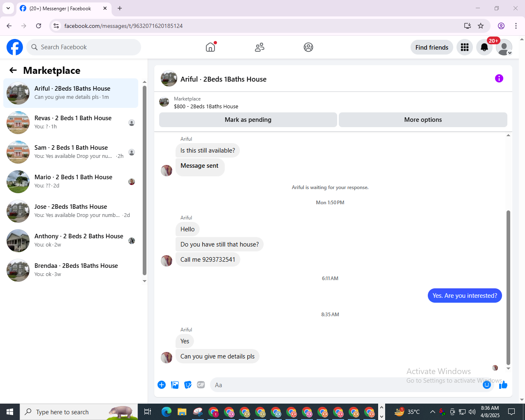The height and width of the screenshot is (420, 525).
Task: Attach a photo to the message
Action: [x=175, y=385]
